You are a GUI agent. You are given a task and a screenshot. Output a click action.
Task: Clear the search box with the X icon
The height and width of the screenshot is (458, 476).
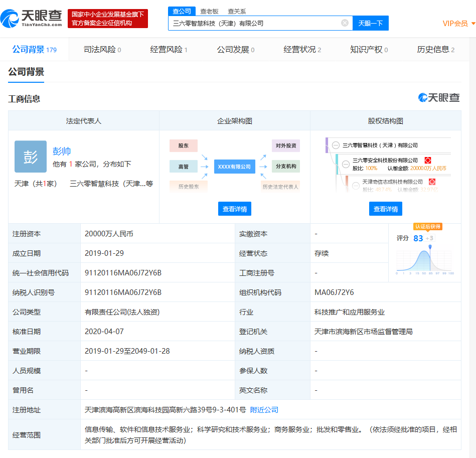click(x=345, y=23)
